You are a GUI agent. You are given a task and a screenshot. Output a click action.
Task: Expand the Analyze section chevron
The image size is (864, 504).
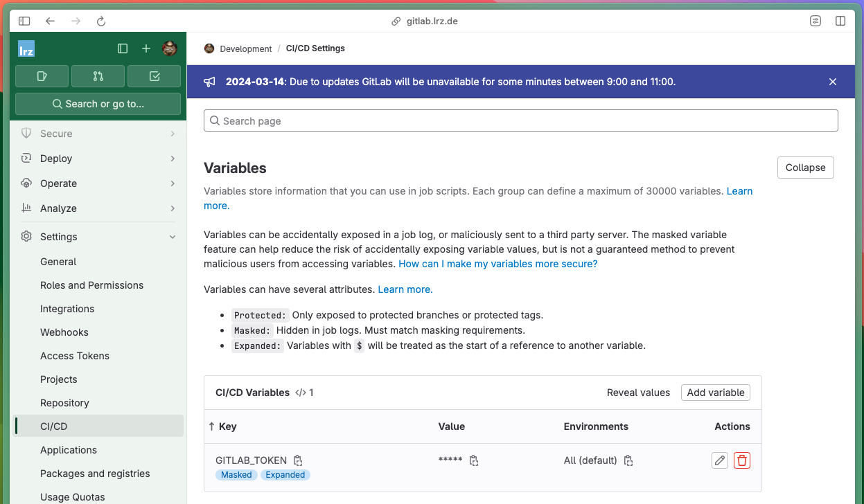tap(173, 208)
